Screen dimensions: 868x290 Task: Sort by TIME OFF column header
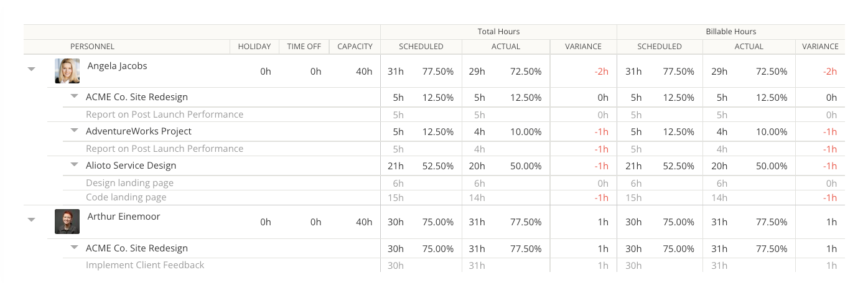click(x=304, y=47)
